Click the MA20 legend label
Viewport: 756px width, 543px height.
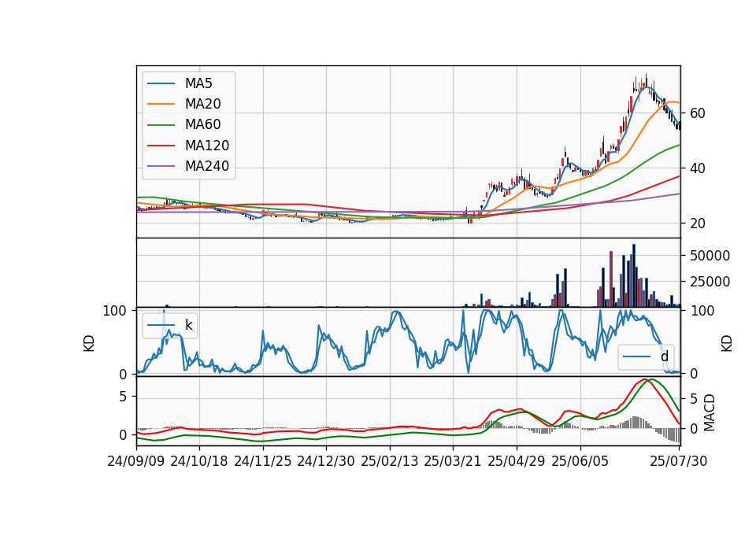point(202,104)
